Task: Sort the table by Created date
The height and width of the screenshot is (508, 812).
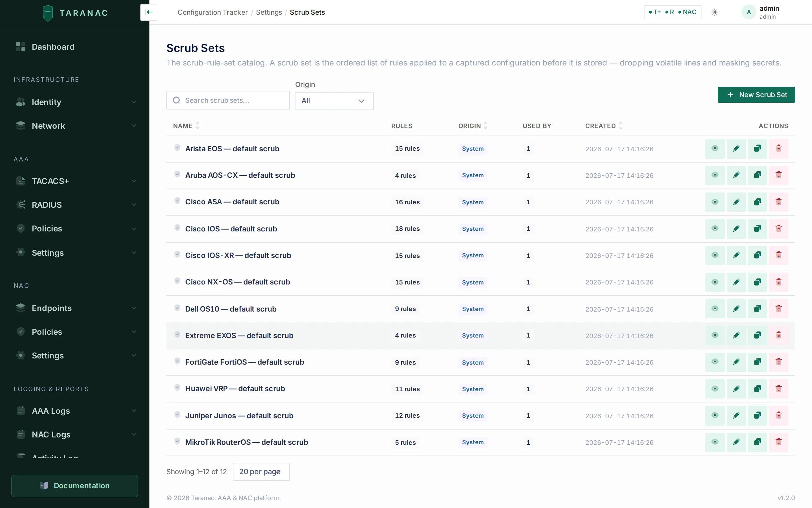Action: 604,126
